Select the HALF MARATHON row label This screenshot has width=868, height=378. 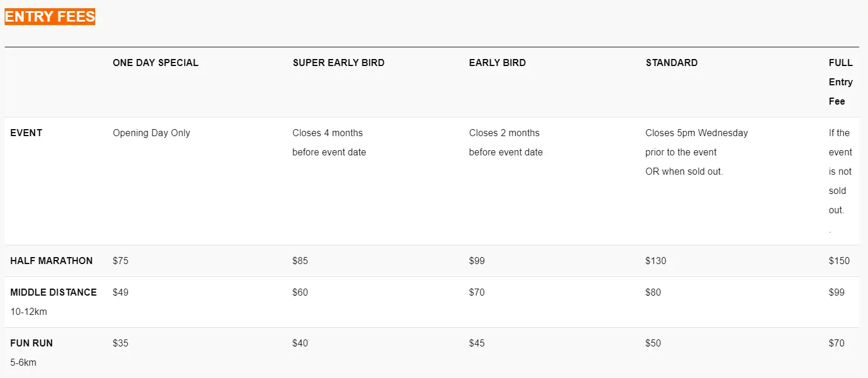[x=51, y=261]
